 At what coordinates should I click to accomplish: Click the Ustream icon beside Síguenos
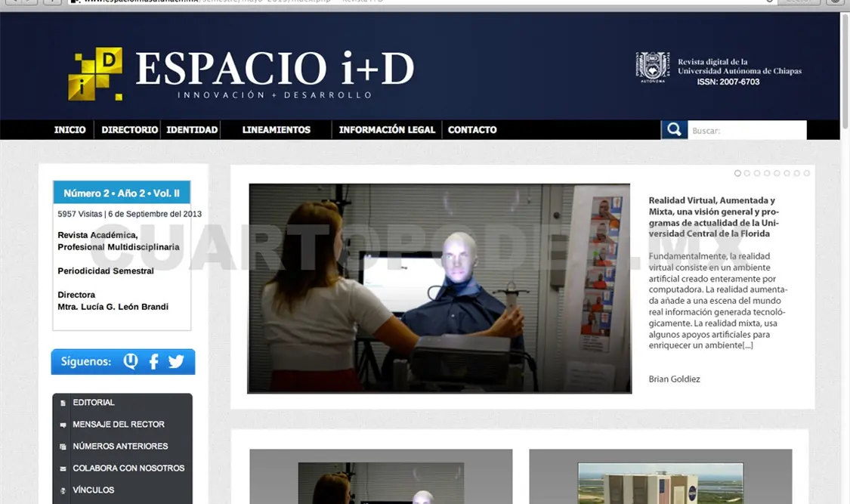pyautogui.click(x=130, y=361)
